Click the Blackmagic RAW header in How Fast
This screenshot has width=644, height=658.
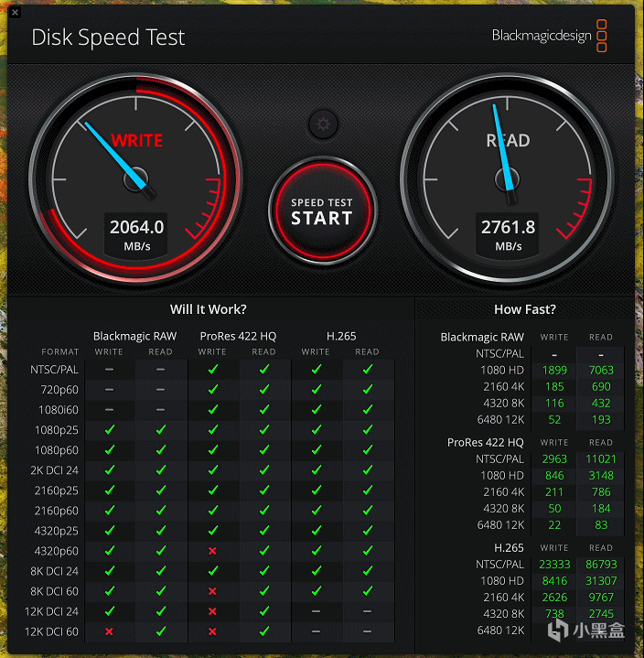tap(482, 338)
